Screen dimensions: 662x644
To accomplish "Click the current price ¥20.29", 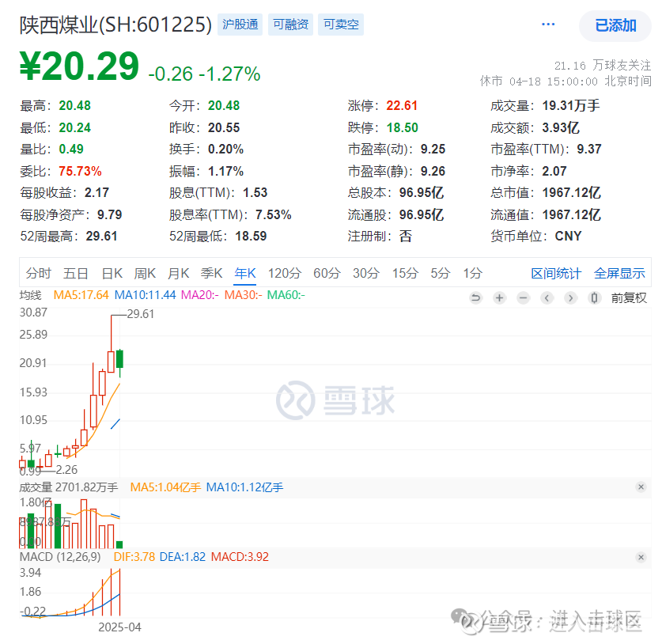I will tap(79, 66).
